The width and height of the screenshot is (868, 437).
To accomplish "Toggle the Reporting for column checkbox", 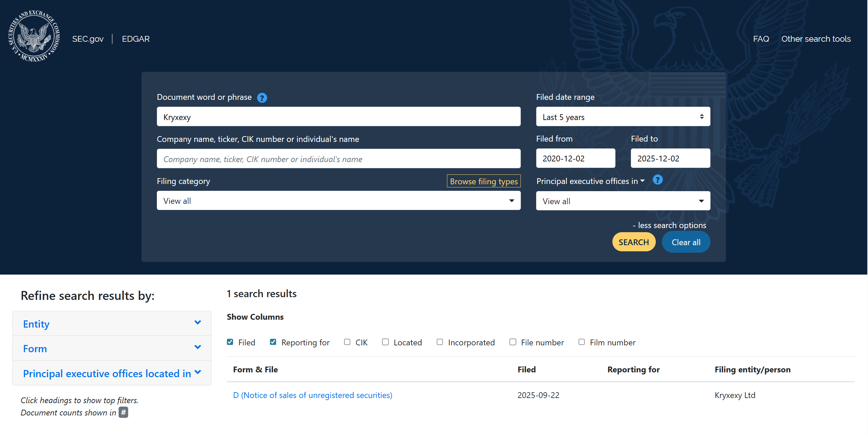I will click(x=273, y=342).
